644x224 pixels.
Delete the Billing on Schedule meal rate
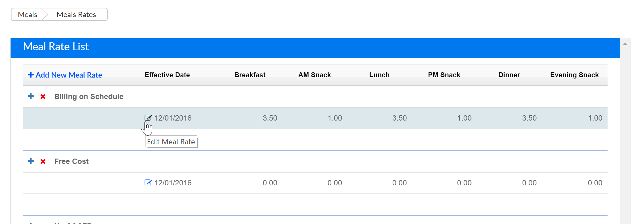coord(43,97)
